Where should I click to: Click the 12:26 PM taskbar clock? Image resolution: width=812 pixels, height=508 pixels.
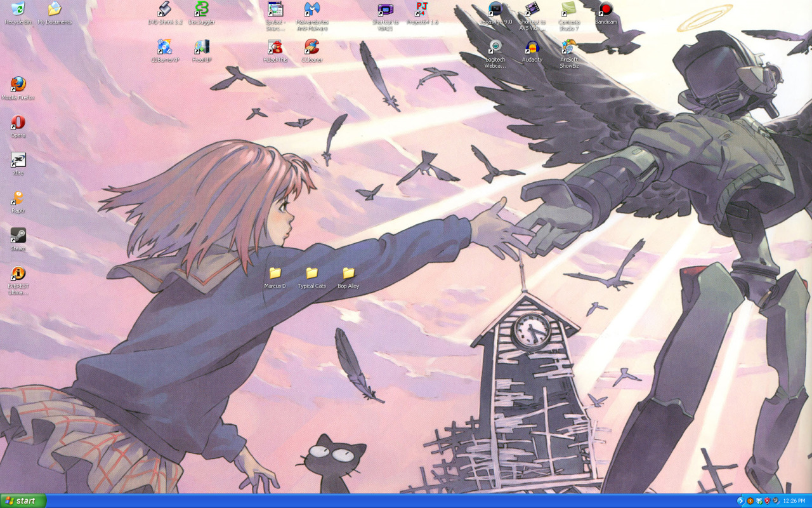tap(794, 501)
